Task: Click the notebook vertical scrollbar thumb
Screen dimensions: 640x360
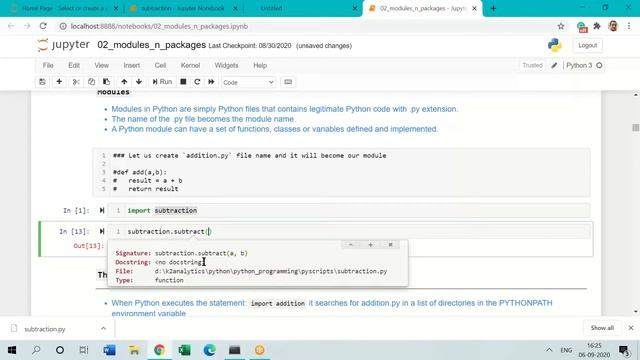Action: pos(636,128)
